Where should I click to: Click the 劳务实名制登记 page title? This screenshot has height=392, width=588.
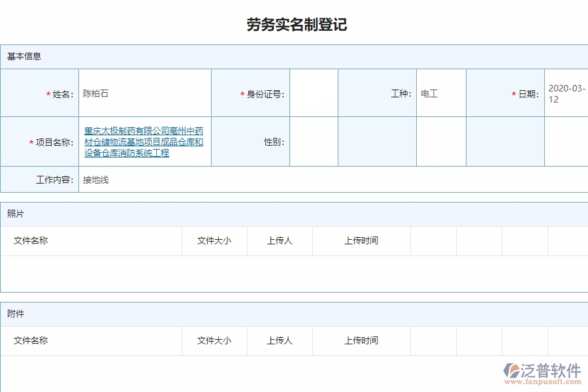[x=293, y=25]
